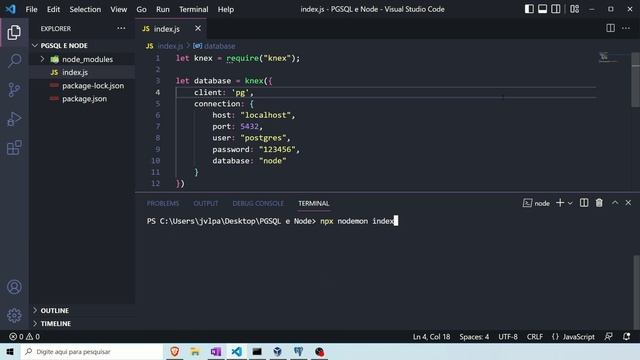Toggle the secondary side bar layout icon
This screenshot has width=640, height=360.
click(556, 9)
